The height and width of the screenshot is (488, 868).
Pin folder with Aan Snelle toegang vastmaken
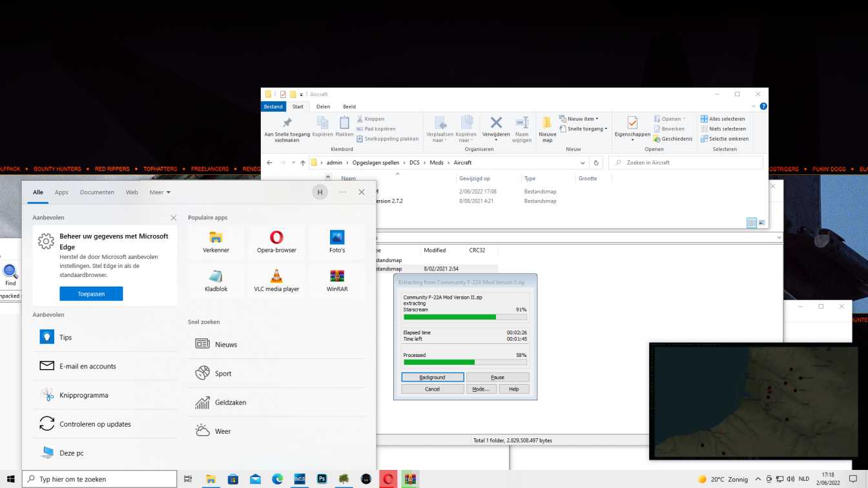287,123
